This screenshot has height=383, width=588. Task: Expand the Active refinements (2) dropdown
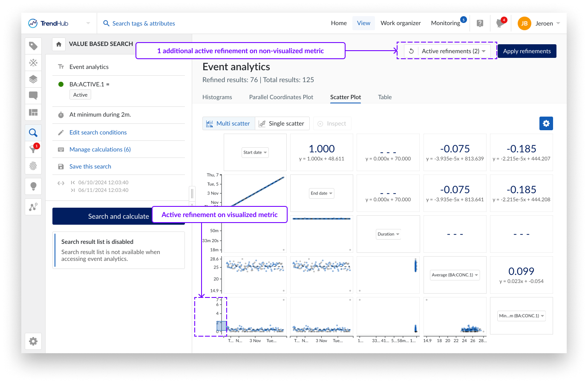tap(453, 51)
